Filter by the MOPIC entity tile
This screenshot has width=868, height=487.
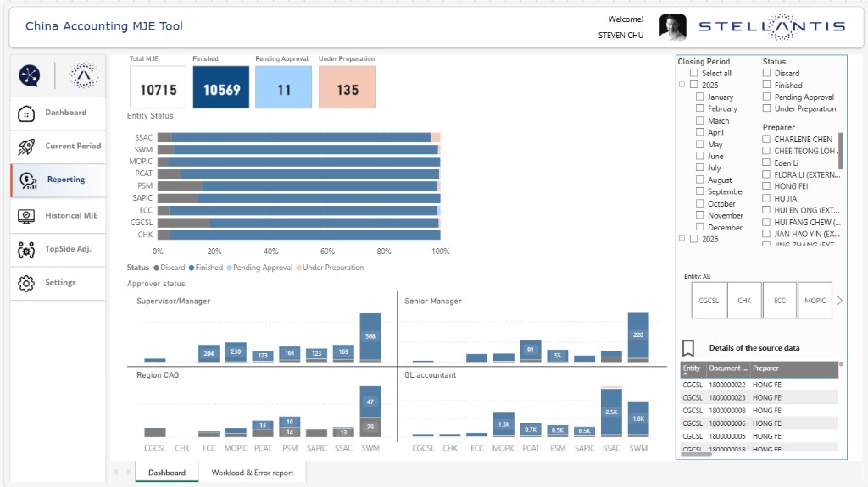[x=815, y=300]
